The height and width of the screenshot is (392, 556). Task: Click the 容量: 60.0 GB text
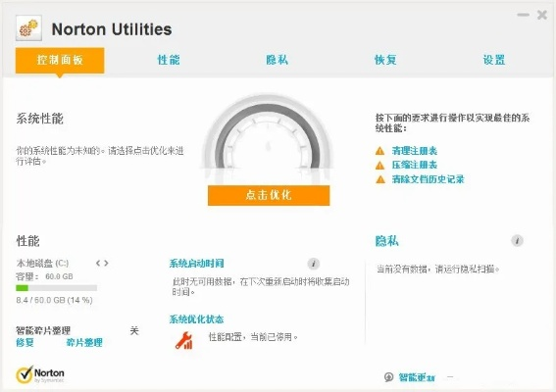click(44, 276)
